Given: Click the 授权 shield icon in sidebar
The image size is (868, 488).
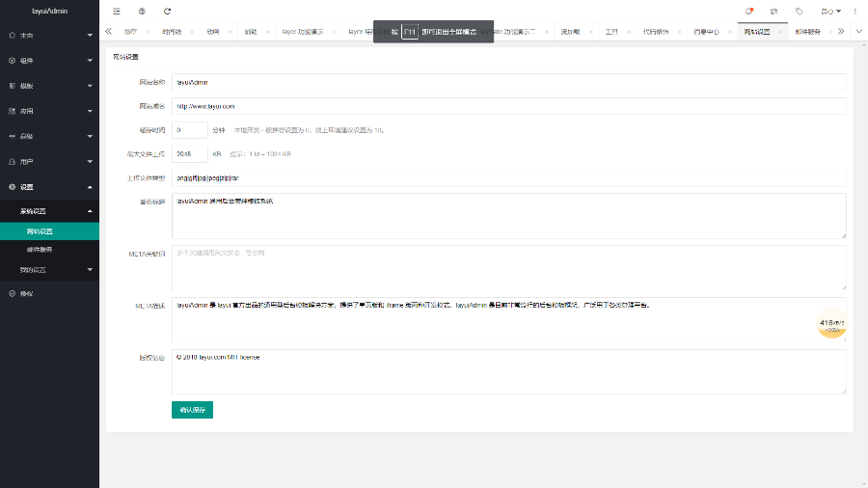Looking at the screenshot, I should click(x=13, y=294).
